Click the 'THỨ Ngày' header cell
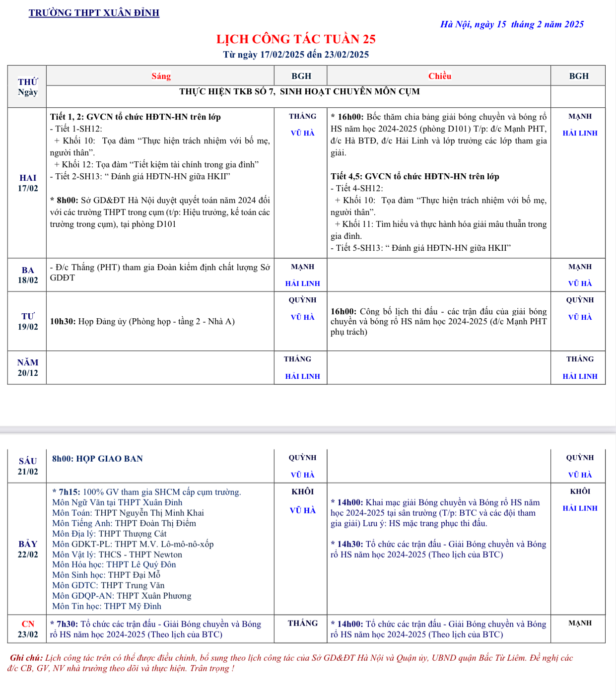Image resolution: width=616 pixels, height=698 pixels. coord(27,86)
